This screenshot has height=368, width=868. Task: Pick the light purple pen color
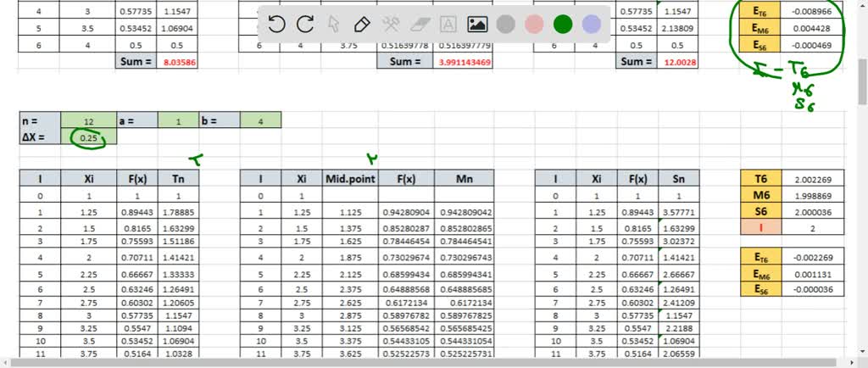(592, 25)
